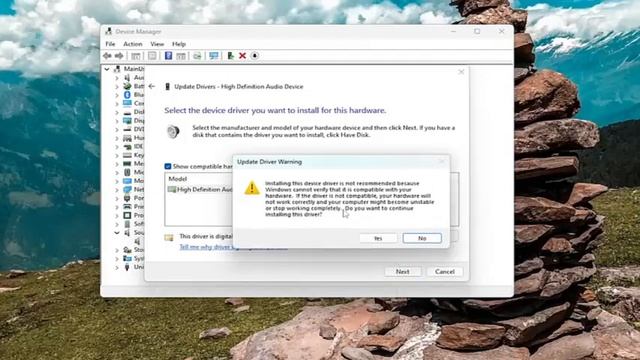Viewport: 640px width, 360px height.
Task: Click the Batteries category icon
Action: 127,86
